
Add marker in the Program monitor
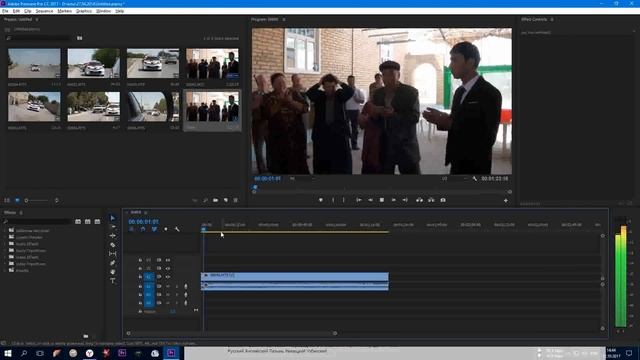pos(321,200)
